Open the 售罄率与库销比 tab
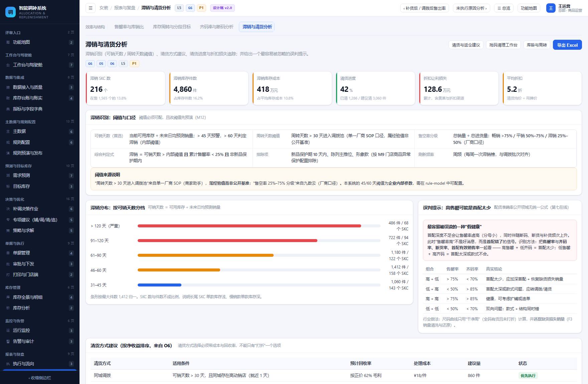 (129, 27)
